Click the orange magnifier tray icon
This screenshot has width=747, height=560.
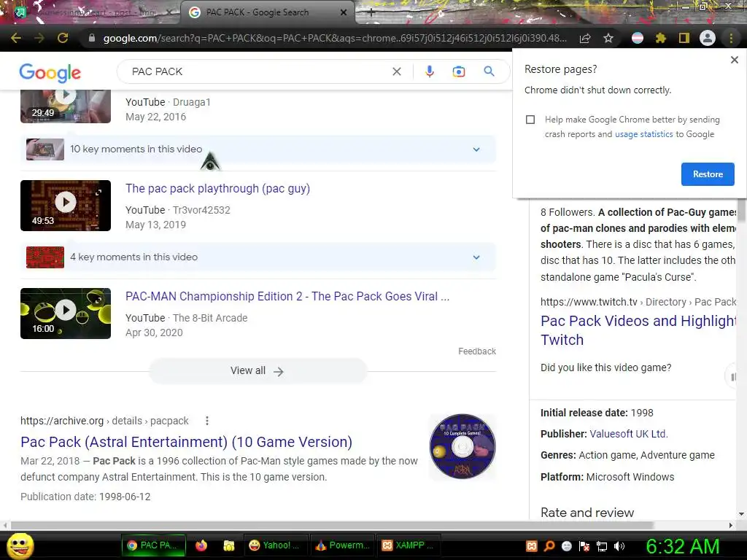point(549,546)
